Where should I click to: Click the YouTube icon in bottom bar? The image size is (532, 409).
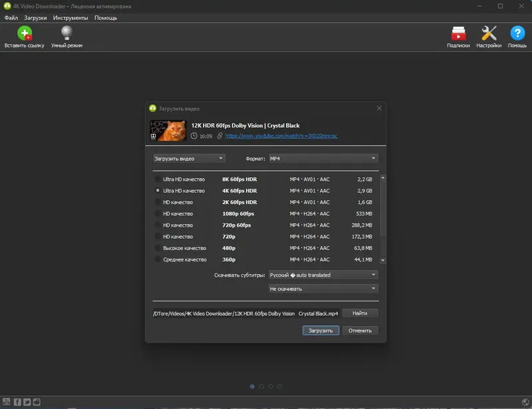point(7,402)
